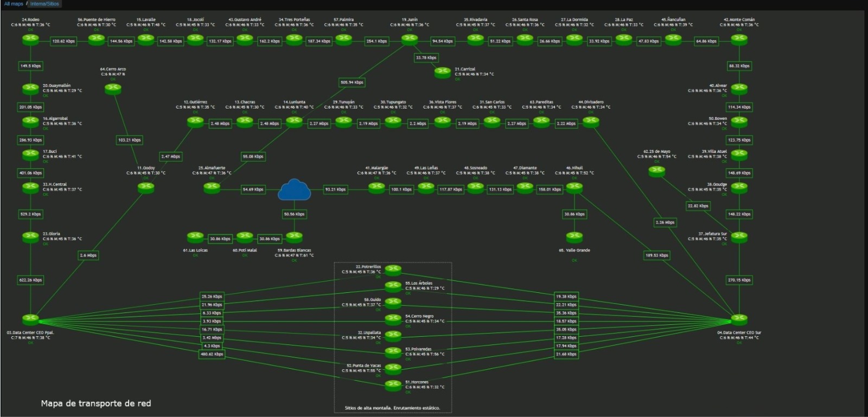868x417 pixels.
Task: Open the 03.Data Center CEO Ppal. node
Action: pos(30,319)
